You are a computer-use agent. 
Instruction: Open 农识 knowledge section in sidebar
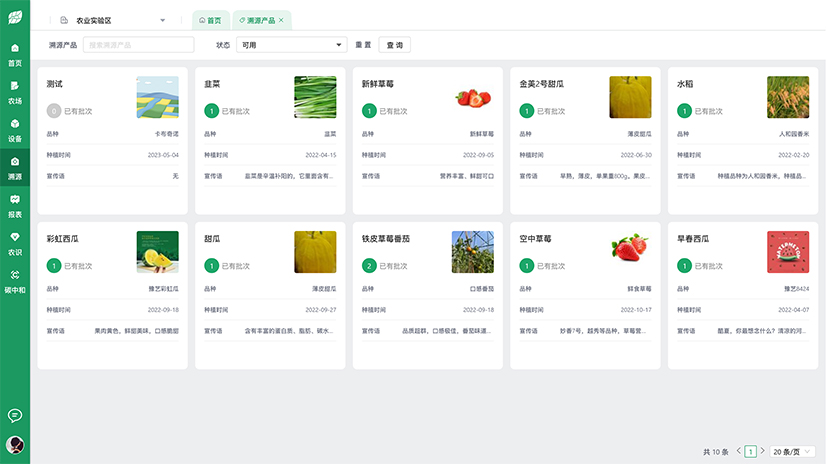[x=15, y=243]
